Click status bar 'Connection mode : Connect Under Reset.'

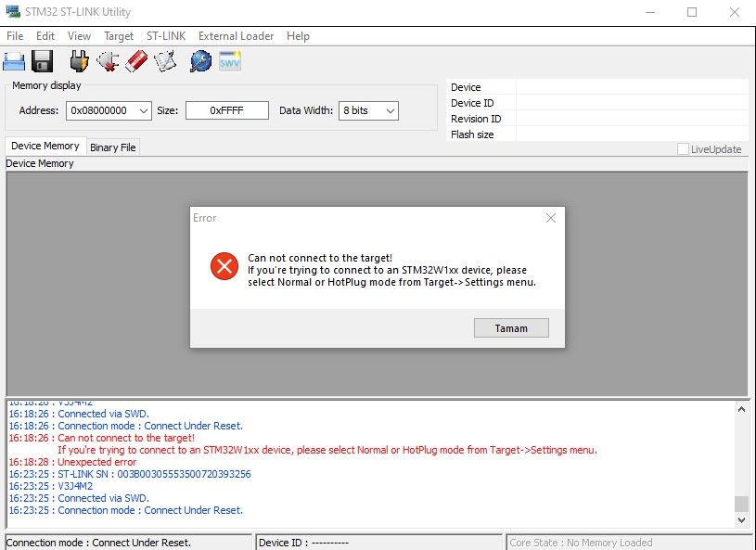coord(98,543)
